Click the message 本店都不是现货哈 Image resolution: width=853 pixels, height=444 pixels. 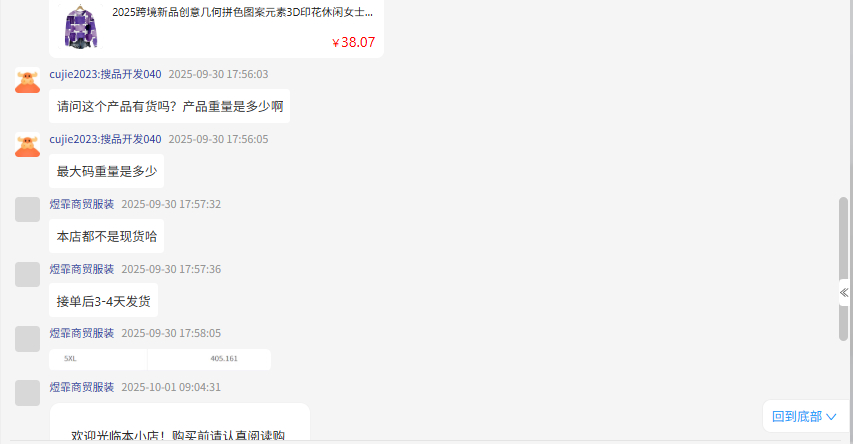point(107,236)
